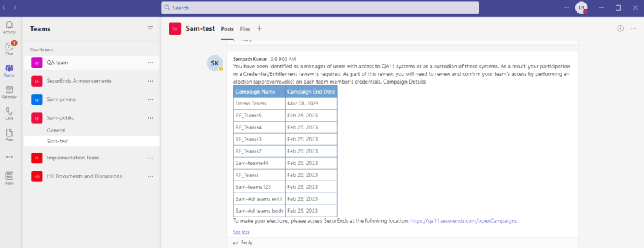This screenshot has width=644, height=248.
Task: Click the Mar 08, 2023 date cell
Action: pyautogui.click(x=311, y=104)
